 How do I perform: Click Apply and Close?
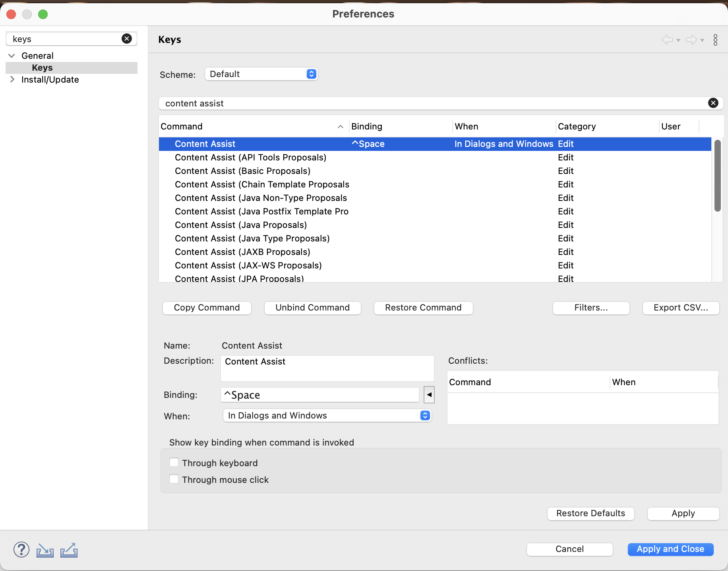coord(671,549)
